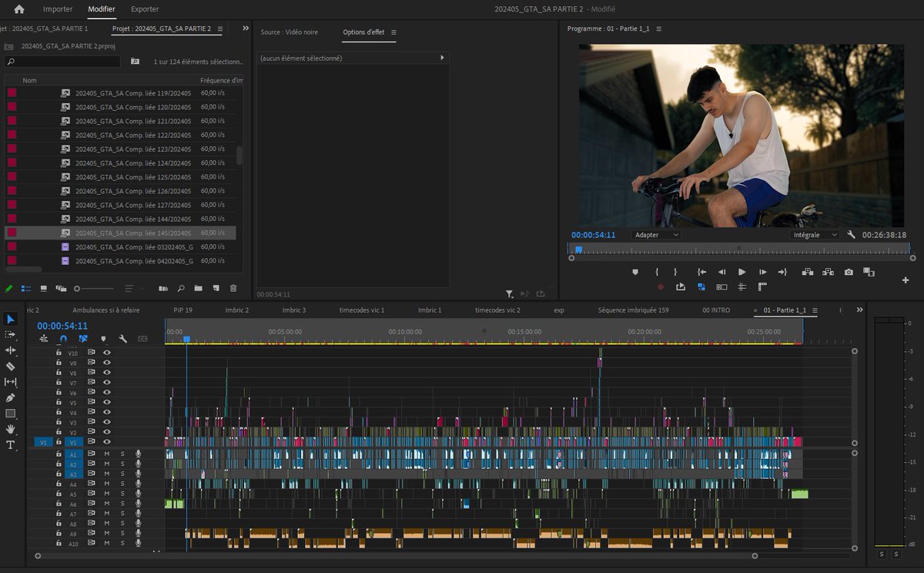Click Export Frame camera icon in Program monitor
This screenshot has height=573, width=924.
(849, 272)
